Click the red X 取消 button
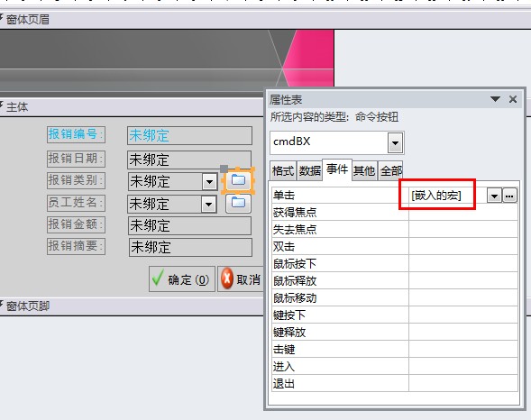Screen dimensions: 531x420 241,279
